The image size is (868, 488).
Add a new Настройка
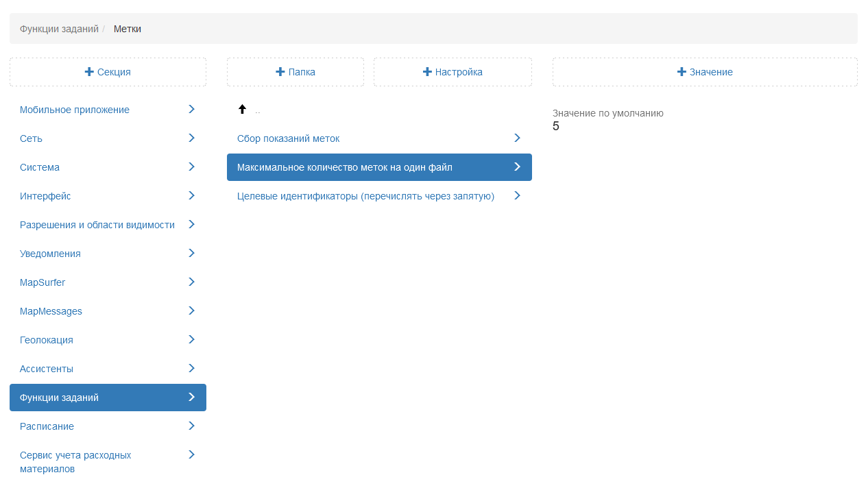[x=453, y=72]
